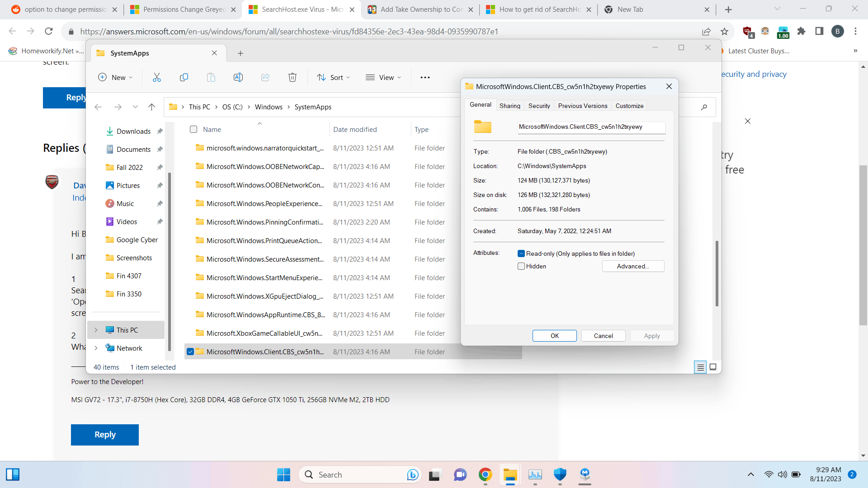Open the New item dropdown
This screenshot has width=868, height=488.
116,77
